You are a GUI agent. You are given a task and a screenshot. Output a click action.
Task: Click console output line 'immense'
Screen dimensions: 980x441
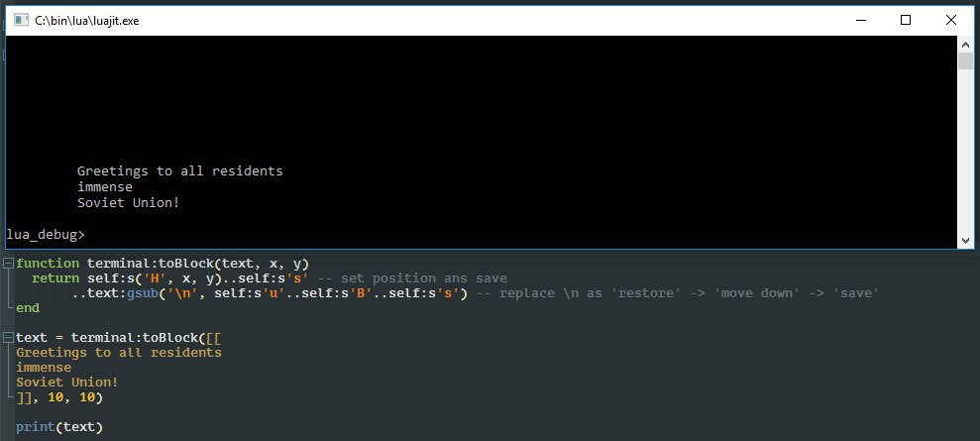click(105, 186)
